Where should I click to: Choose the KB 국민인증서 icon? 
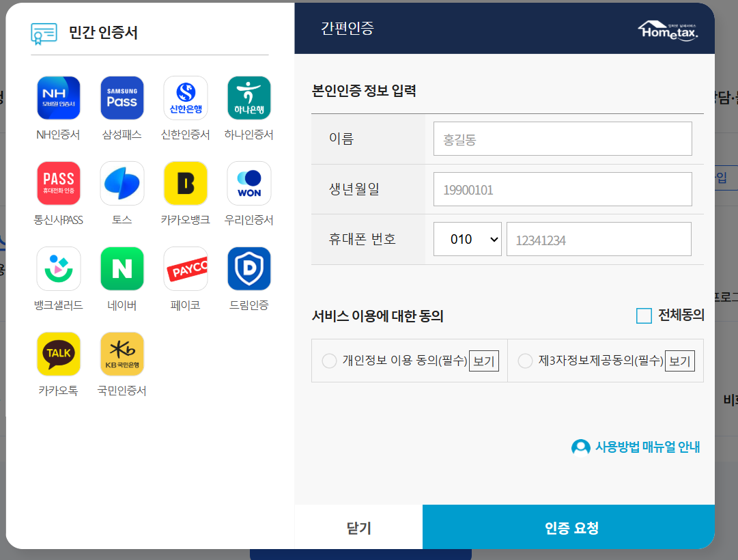tap(122, 354)
